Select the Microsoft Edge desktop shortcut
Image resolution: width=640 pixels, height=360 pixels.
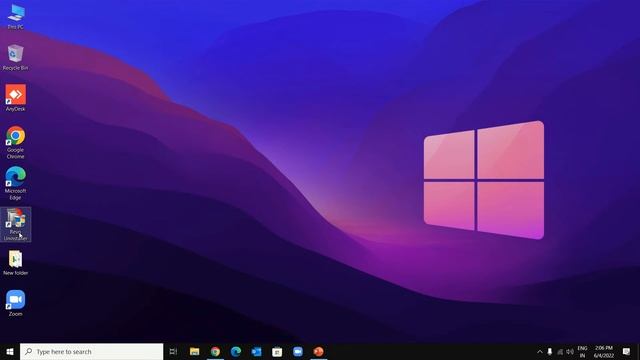[x=16, y=183]
